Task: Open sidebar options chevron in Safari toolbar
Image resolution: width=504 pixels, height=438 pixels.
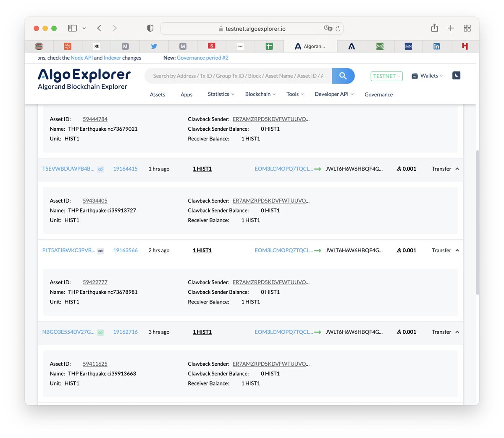Action: click(84, 28)
